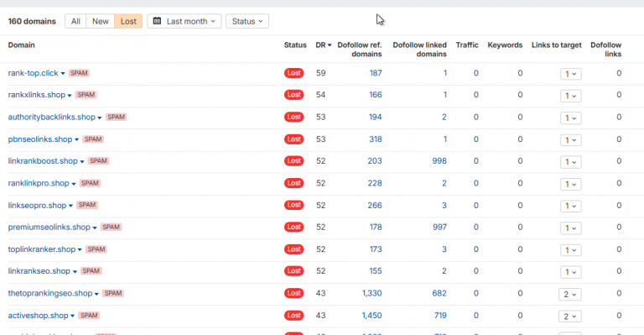Select the All filter tab

click(x=75, y=21)
